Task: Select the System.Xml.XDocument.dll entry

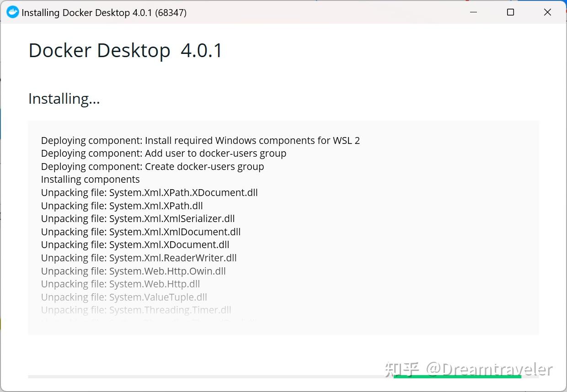Action: tap(135, 244)
